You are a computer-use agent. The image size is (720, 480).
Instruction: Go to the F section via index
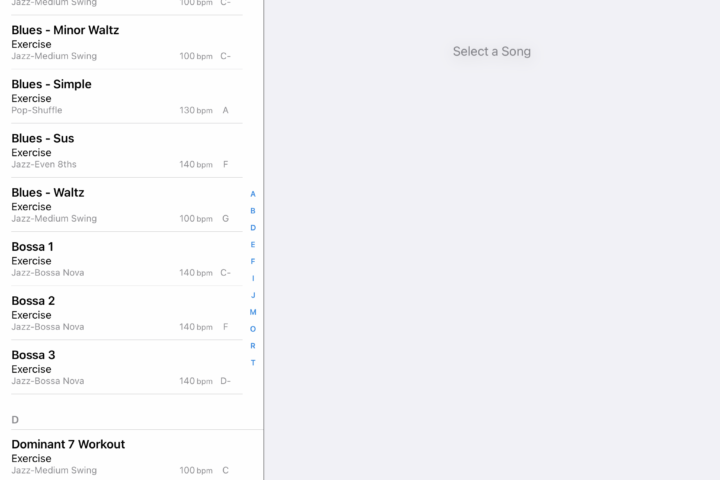[253, 261]
